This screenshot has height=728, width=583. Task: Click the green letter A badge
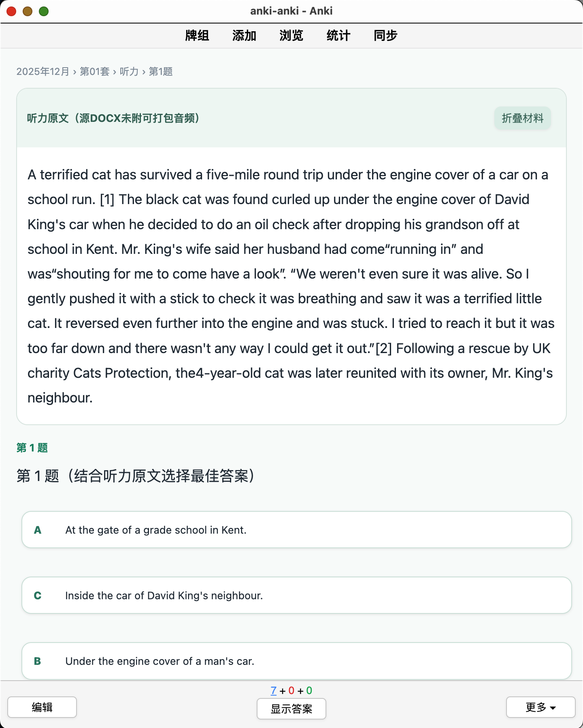pyautogui.click(x=38, y=530)
